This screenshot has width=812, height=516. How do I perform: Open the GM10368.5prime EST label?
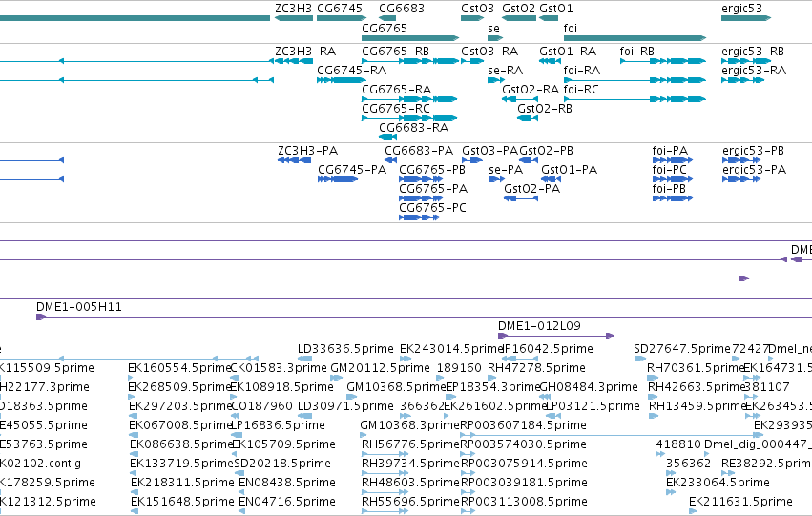396,387
